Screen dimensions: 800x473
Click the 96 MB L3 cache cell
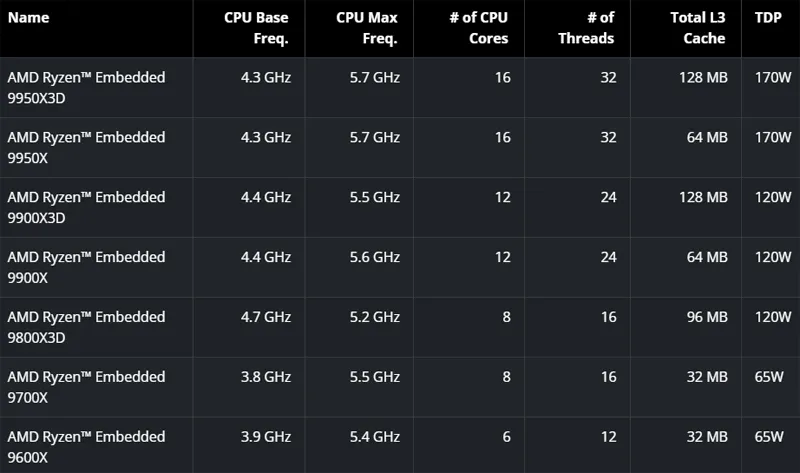(x=706, y=318)
